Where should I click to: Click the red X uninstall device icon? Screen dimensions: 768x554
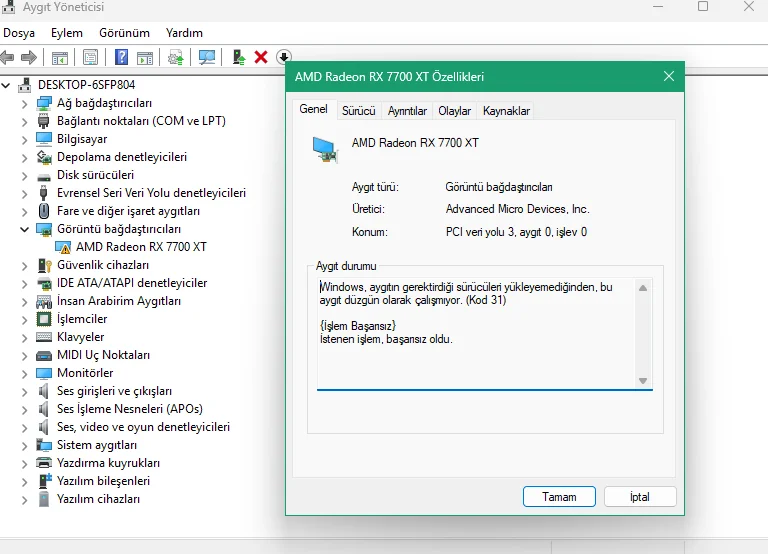(x=261, y=57)
